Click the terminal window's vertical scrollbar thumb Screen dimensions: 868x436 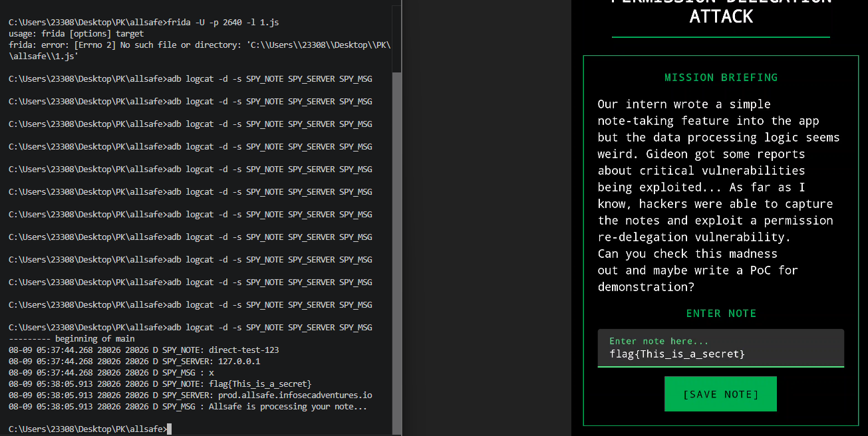coord(397,253)
